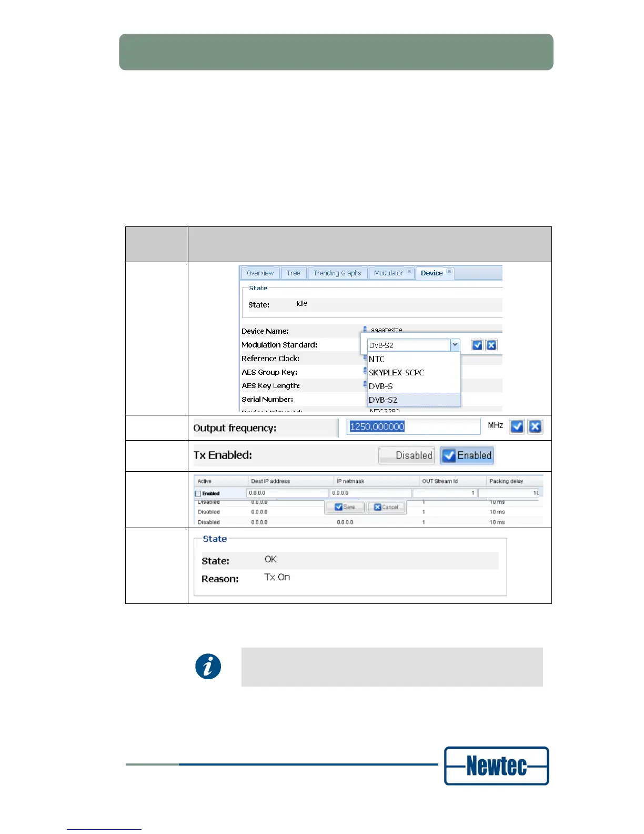This screenshot has width=644, height=834.
Task: Click the OUT Stream Id column header
Action: pyautogui.click(x=452, y=481)
